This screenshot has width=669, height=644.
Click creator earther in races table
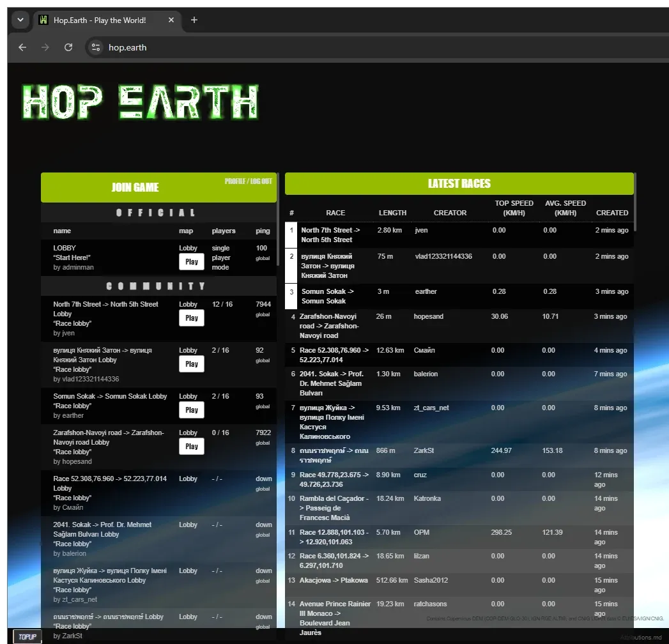point(426,292)
